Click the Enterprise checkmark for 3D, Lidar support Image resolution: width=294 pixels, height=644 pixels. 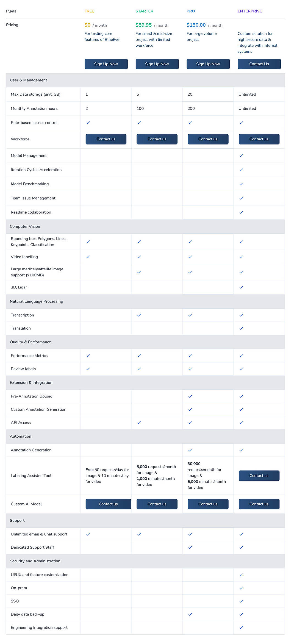click(241, 287)
